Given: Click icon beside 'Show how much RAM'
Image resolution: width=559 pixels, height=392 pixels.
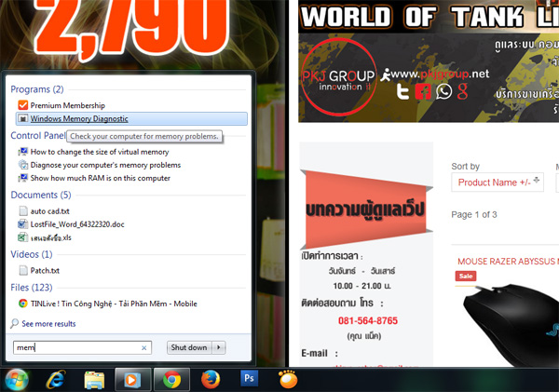Looking at the screenshot, I should click(x=22, y=178).
